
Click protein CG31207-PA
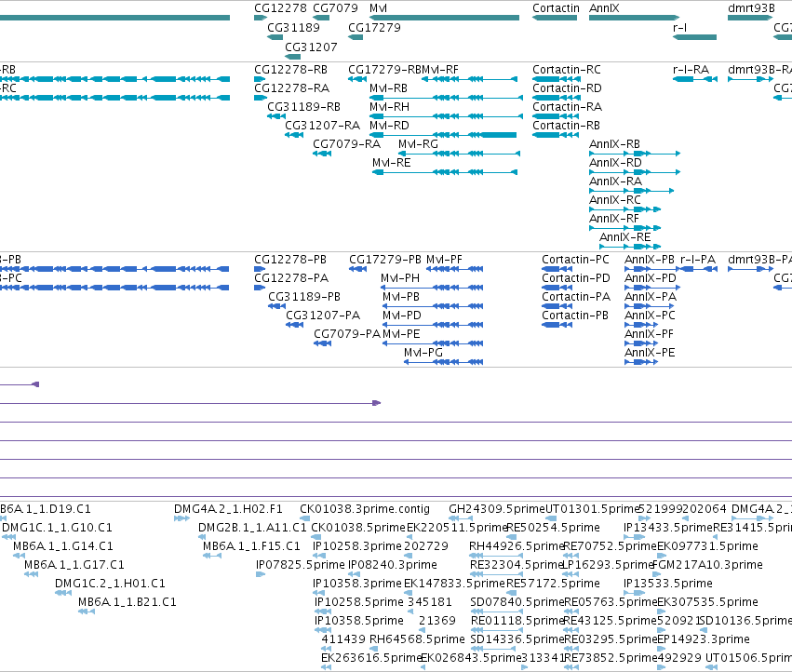coord(323,316)
